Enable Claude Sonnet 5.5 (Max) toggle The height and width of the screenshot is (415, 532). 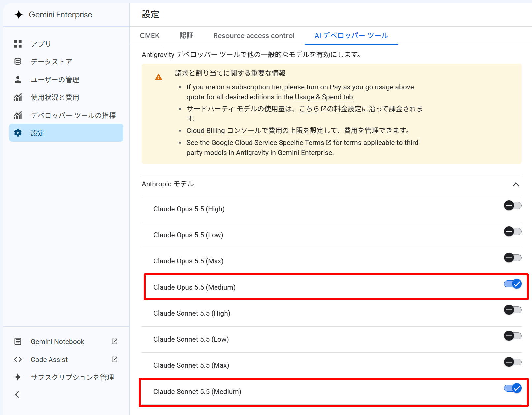513,362
